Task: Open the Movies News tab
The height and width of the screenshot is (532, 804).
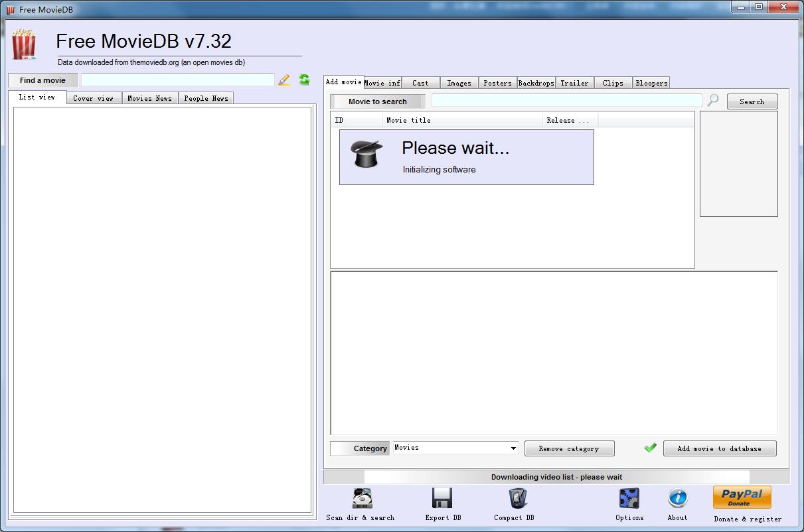Action: coord(149,98)
